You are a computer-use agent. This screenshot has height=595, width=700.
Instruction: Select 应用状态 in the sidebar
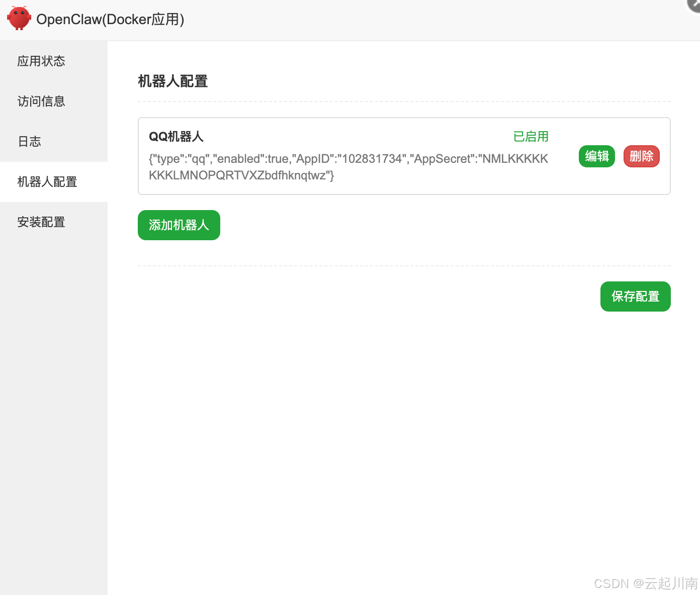[x=41, y=61]
